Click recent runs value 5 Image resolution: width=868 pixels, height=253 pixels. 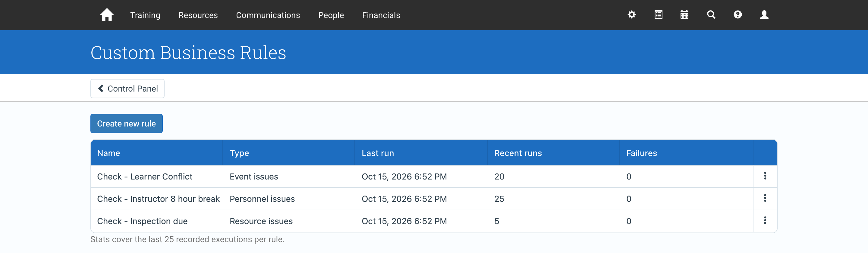click(497, 221)
